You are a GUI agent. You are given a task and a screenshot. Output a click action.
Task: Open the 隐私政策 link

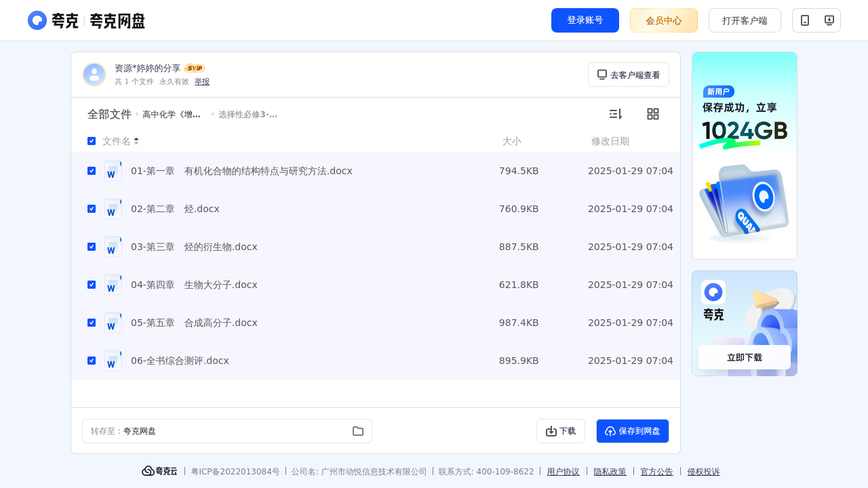[610, 472]
